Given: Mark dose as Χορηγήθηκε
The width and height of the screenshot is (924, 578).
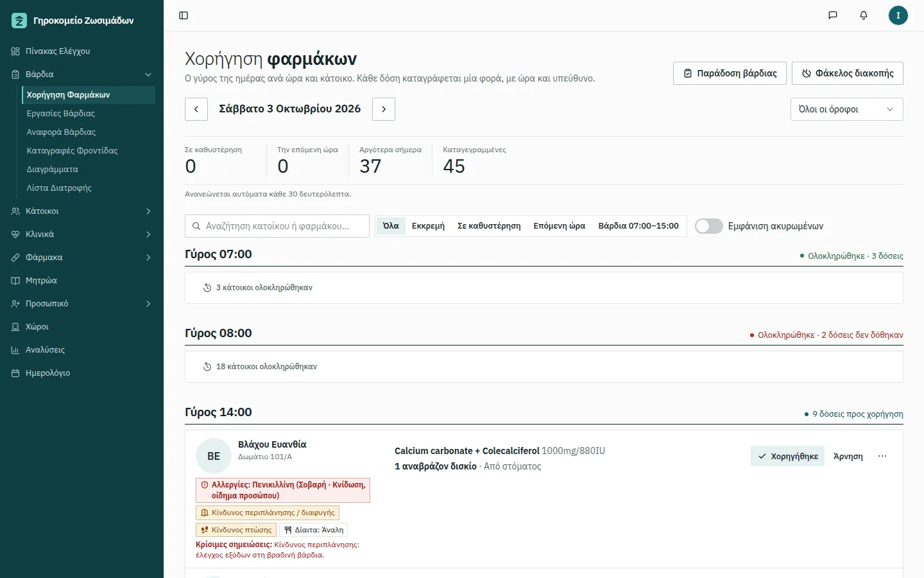Looking at the screenshot, I should click(787, 456).
